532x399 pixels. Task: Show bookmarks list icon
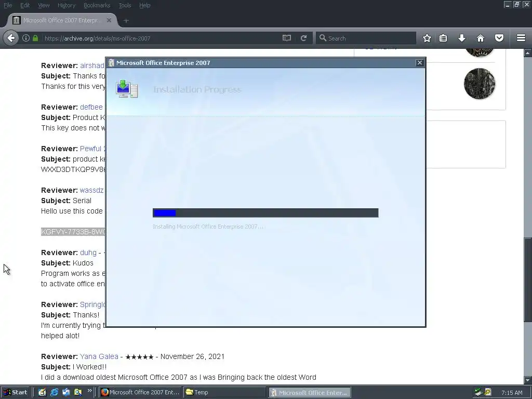443,38
